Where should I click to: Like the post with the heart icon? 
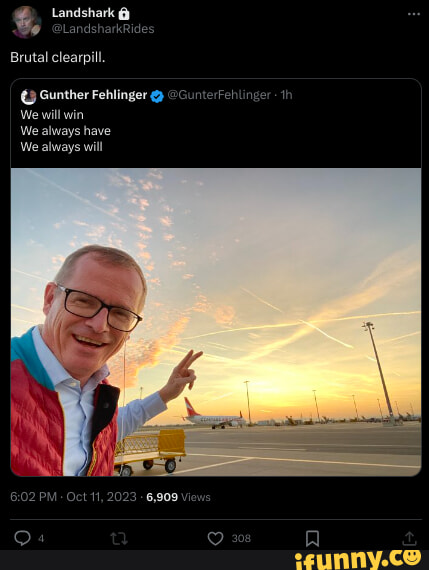pos(215,538)
